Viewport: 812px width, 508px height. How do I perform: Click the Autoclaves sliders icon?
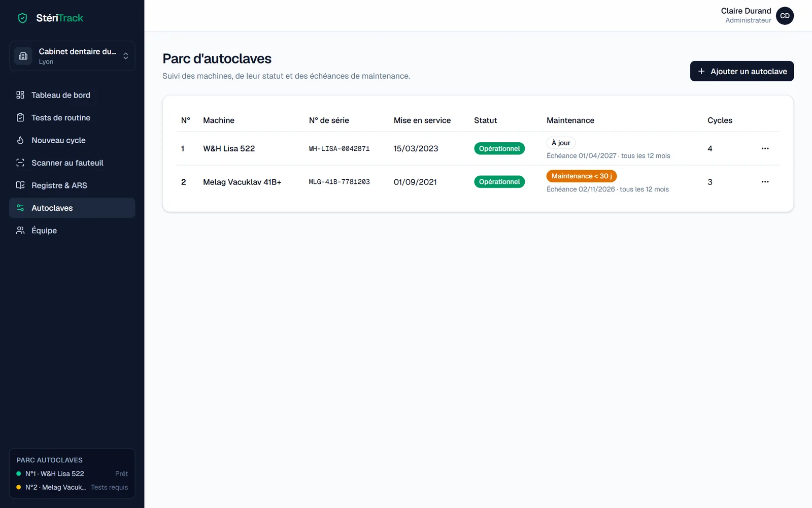click(20, 208)
